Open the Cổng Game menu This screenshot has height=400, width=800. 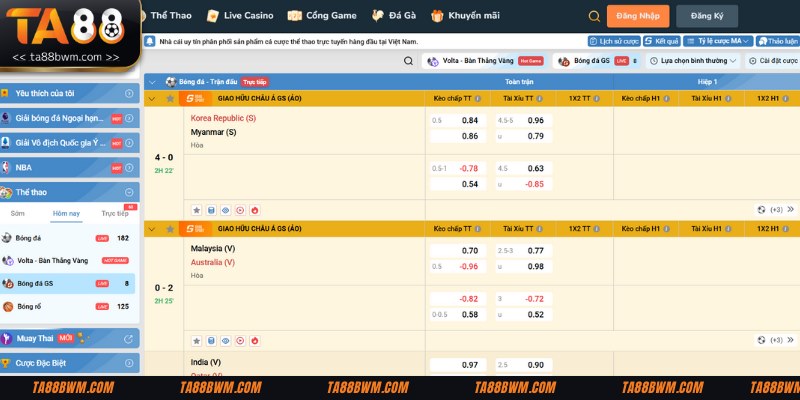(322, 16)
